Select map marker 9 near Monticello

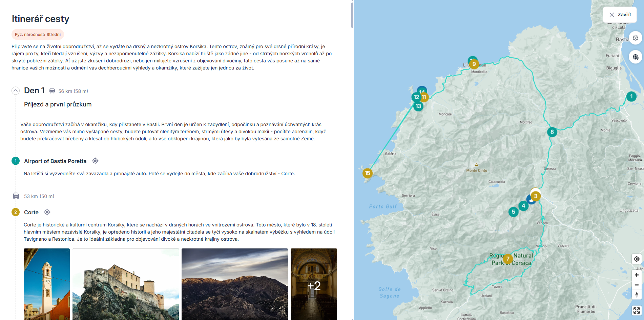coord(474,64)
